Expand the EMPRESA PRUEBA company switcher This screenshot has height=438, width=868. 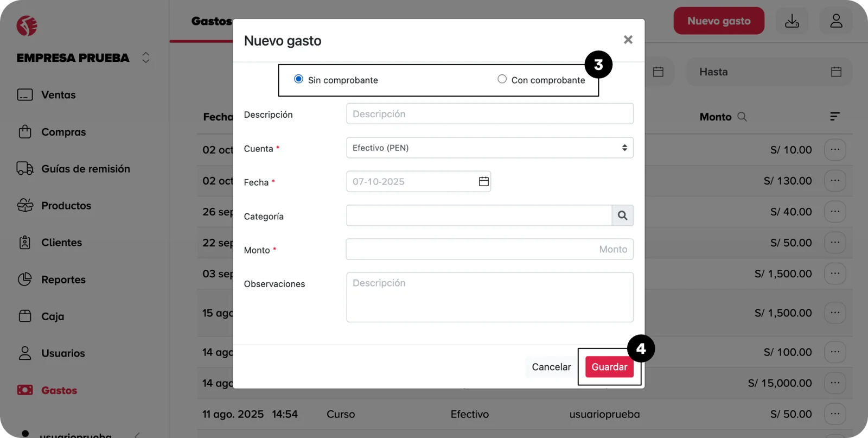(145, 58)
